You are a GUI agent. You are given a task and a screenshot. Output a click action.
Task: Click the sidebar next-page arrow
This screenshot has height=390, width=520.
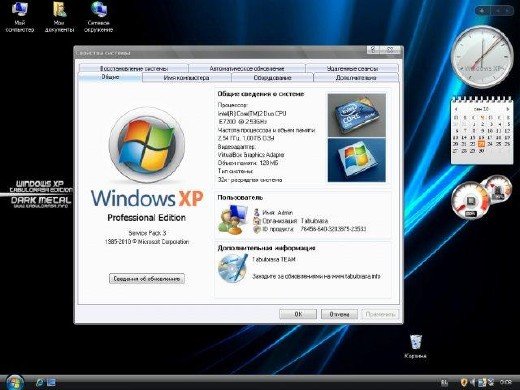coord(508,11)
